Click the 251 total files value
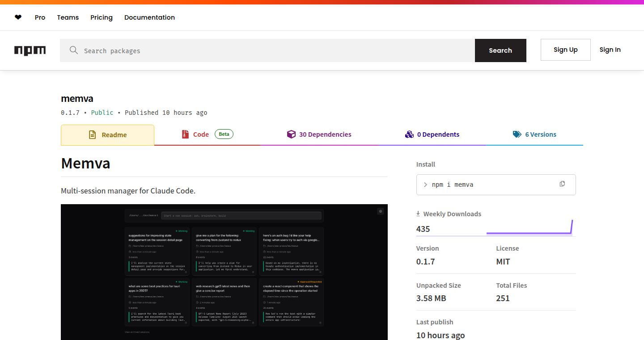Viewport: 644px width, 340px height. 503,298
